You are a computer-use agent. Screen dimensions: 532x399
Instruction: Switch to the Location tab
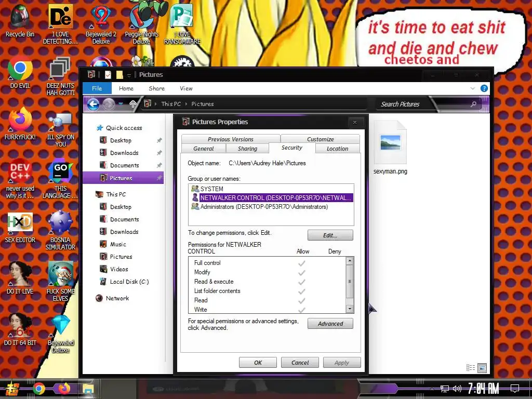tap(338, 149)
